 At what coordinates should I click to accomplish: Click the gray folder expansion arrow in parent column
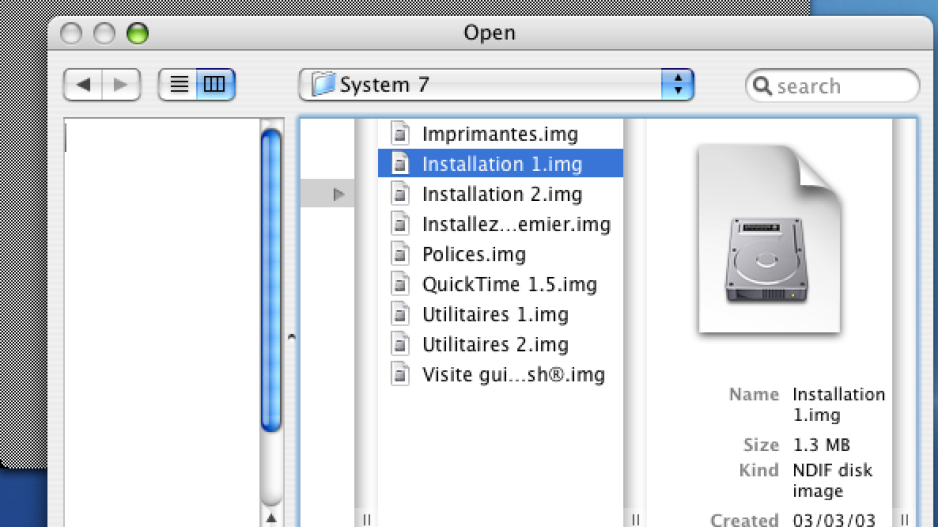point(339,194)
